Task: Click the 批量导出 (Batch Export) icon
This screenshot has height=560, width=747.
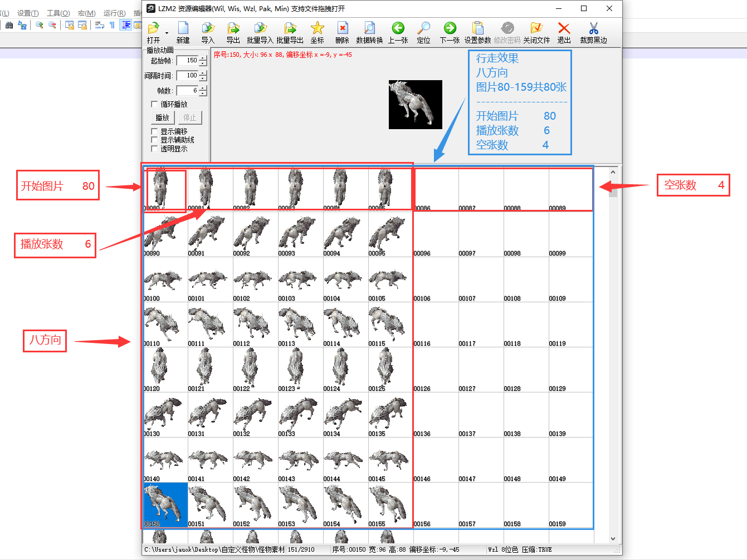Action: click(x=290, y=28)
